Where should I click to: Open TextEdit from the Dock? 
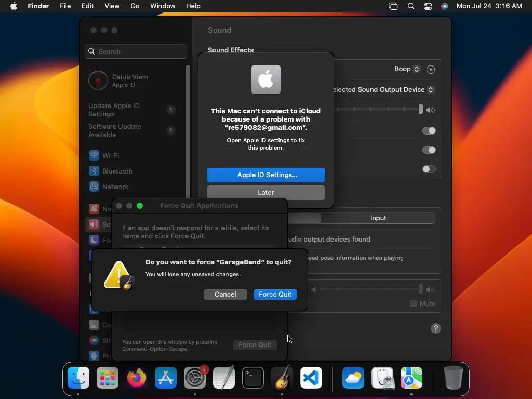[x=224, y=378]
